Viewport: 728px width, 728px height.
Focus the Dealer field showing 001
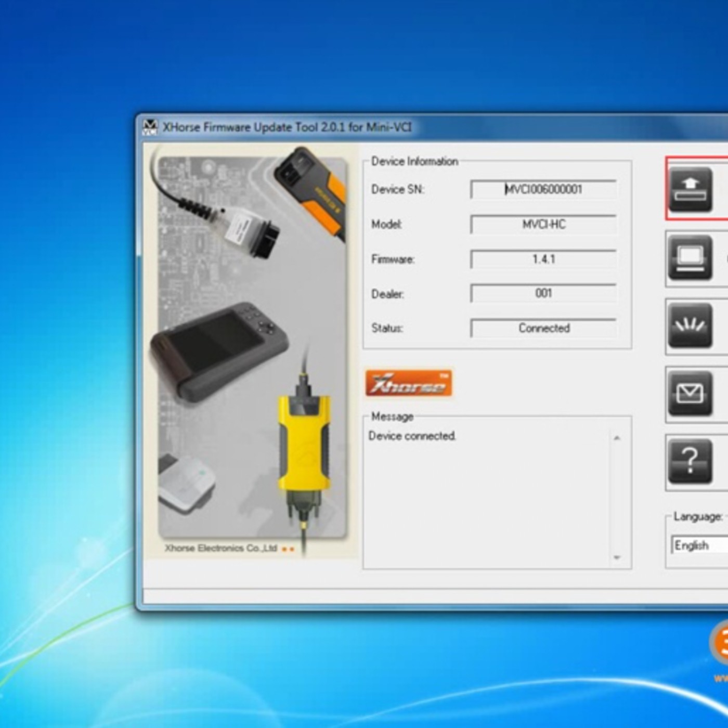(x=543, y=294)
